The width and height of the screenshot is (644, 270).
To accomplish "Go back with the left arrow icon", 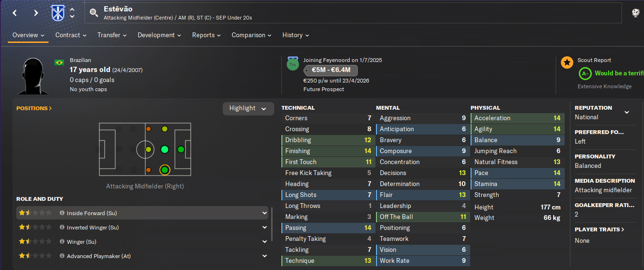I will pos(15,13).
